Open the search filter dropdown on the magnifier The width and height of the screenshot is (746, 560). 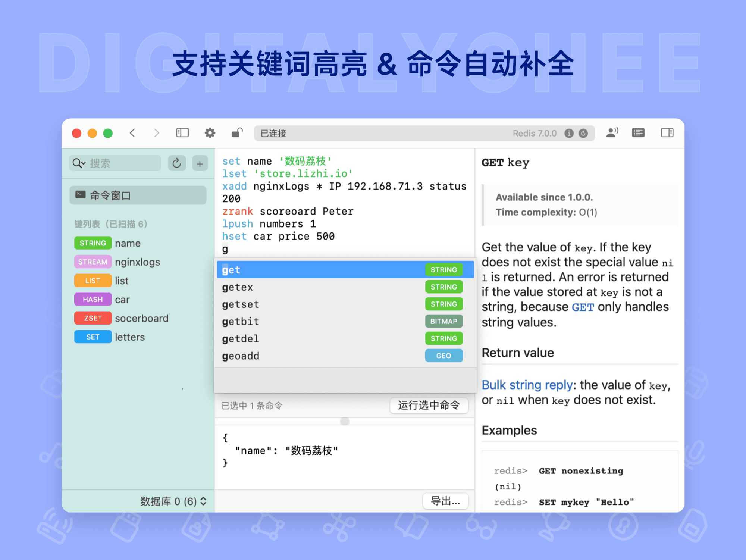[x=78, y=163]
